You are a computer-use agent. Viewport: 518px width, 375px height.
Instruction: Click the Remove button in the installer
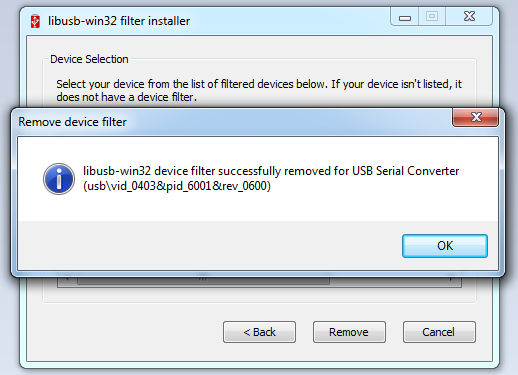[349, 332]
